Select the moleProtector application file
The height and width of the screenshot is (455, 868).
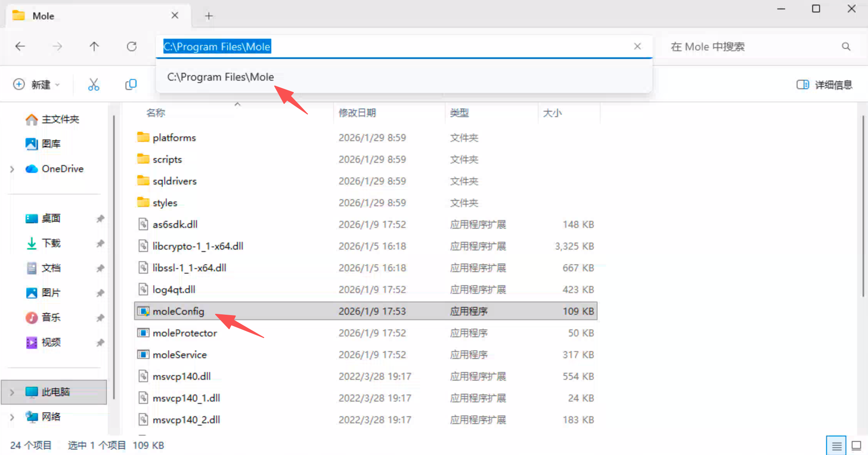pos(184,333)
